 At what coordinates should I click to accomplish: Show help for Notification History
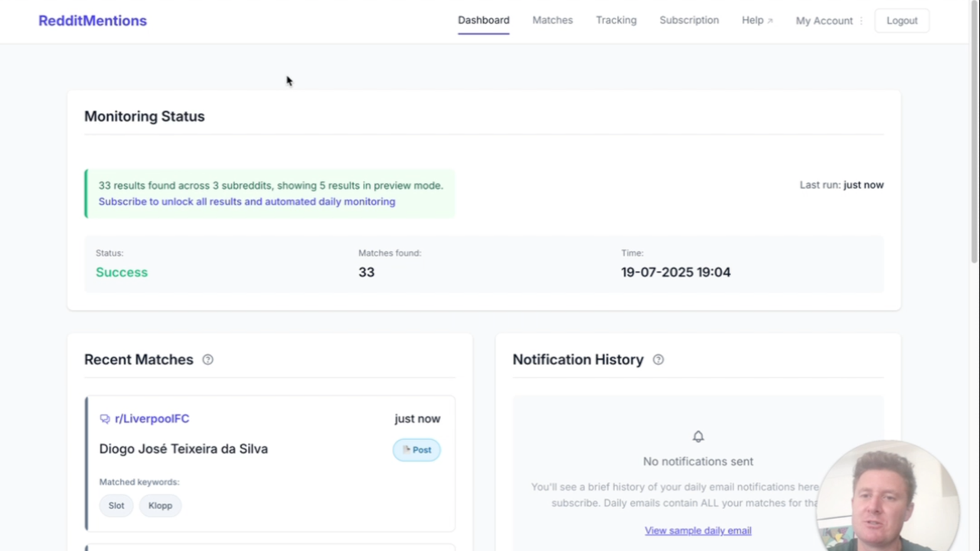pos(658,360)
